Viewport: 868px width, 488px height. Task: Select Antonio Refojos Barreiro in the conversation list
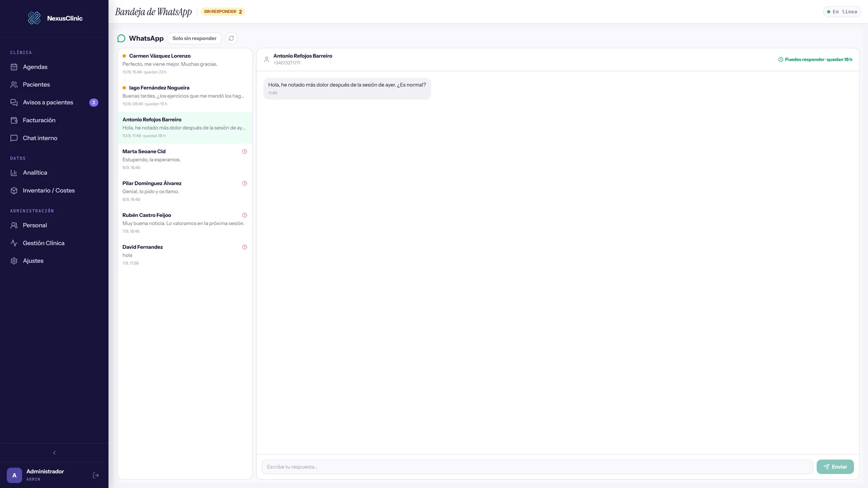click(x=185, y=128)
